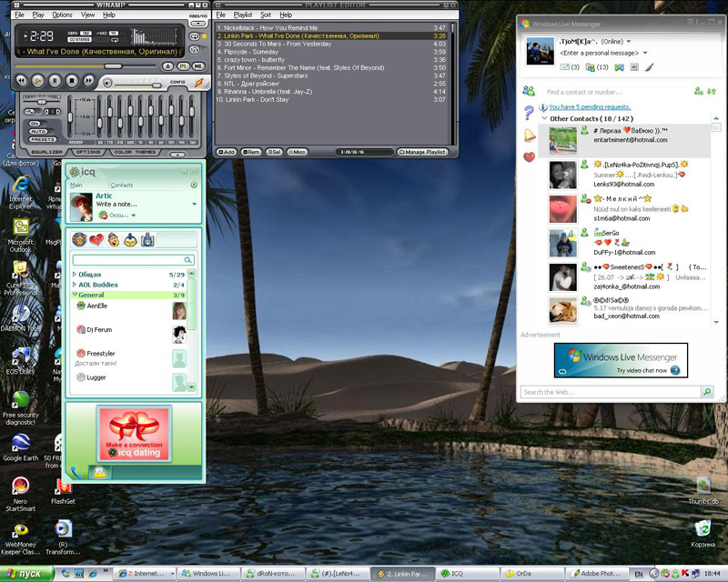This screenshot has width=728, height=582.
Task: Open the equalizer PRESETS menu
Action: (x=43, y=139)
